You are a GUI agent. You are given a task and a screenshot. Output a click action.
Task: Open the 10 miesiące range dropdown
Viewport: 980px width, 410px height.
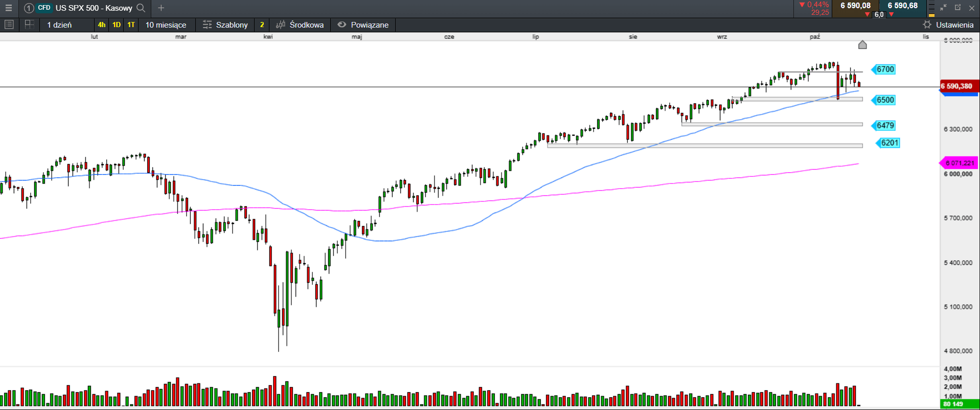(x=166, y=25)
